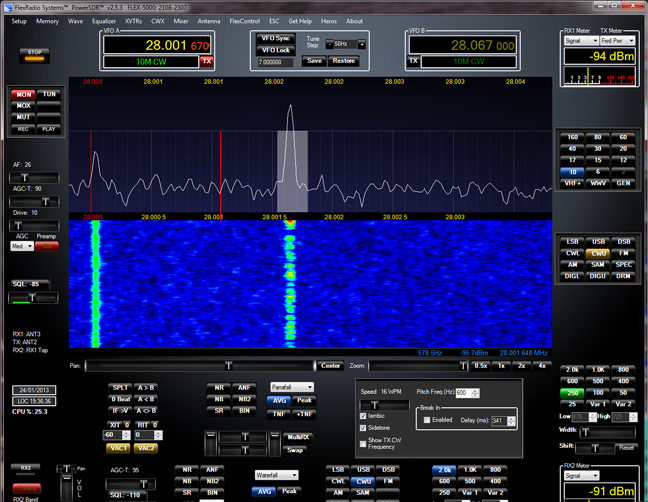Toggle the MOX transmit button
The width and height of the screenshot is (648, 502).
tap(24, 106)
